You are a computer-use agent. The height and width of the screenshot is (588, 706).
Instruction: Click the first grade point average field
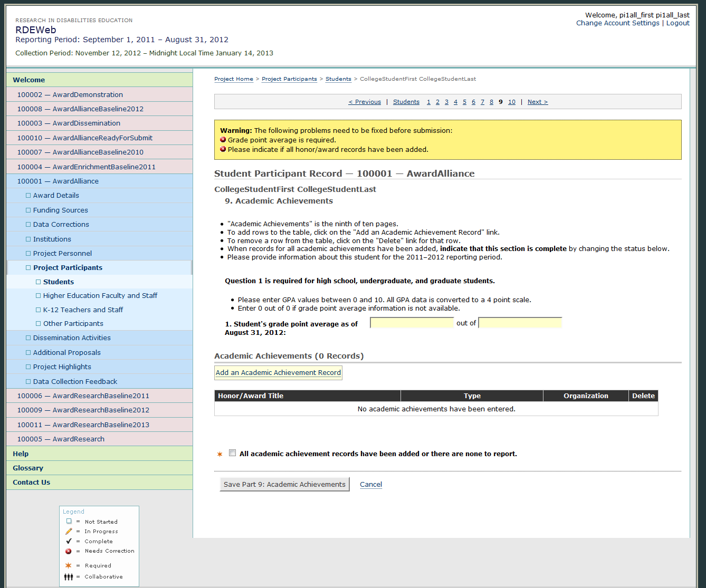click(412, 323)
